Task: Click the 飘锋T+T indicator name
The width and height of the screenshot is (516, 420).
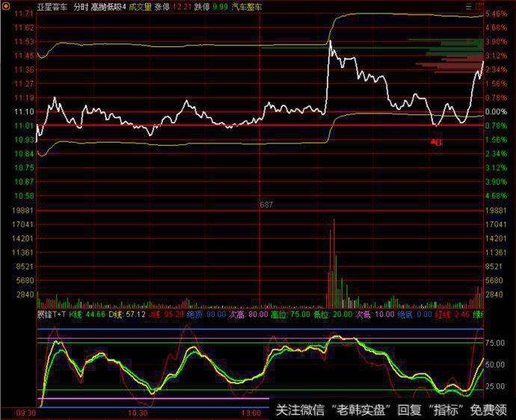Action: pyautogui.click(x=52, y=315)
